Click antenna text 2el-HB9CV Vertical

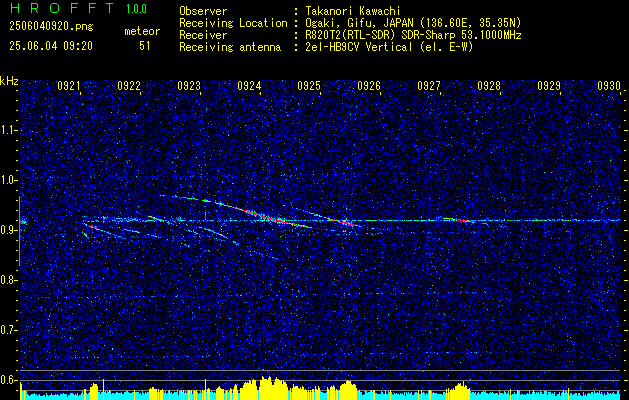coord(359,47)
